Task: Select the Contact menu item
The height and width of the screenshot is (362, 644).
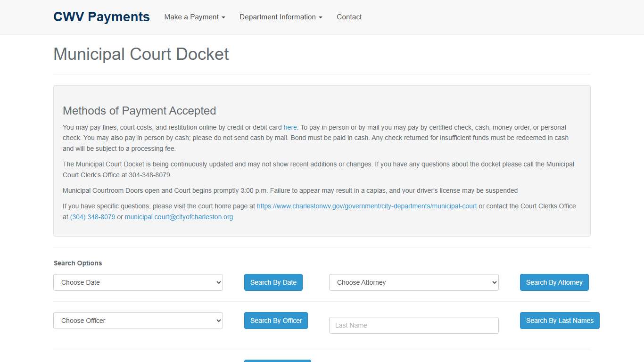Action: point(349,17)
